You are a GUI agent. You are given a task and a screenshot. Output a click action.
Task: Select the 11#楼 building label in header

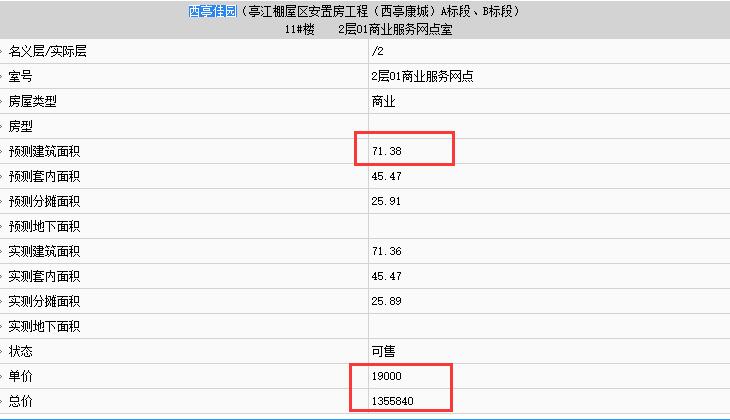pyautogui.click(x=299, y=29)
